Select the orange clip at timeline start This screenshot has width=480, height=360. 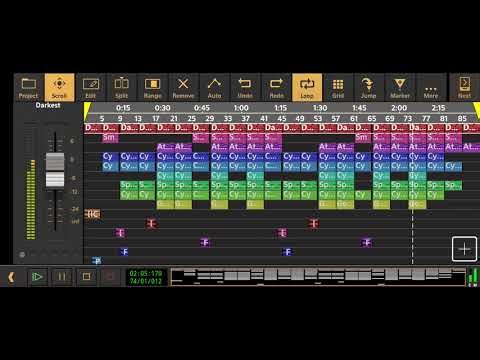point(92,214)
